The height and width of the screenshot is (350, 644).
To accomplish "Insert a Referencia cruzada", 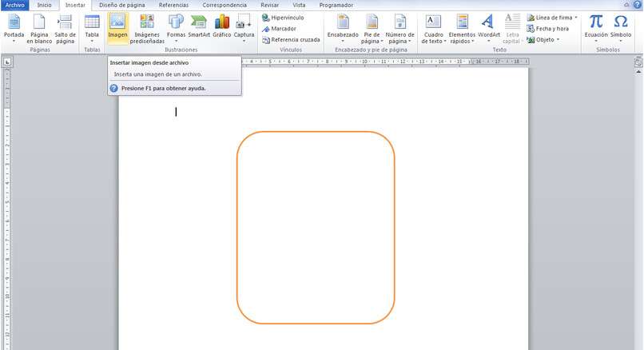I will pos(291,40).
